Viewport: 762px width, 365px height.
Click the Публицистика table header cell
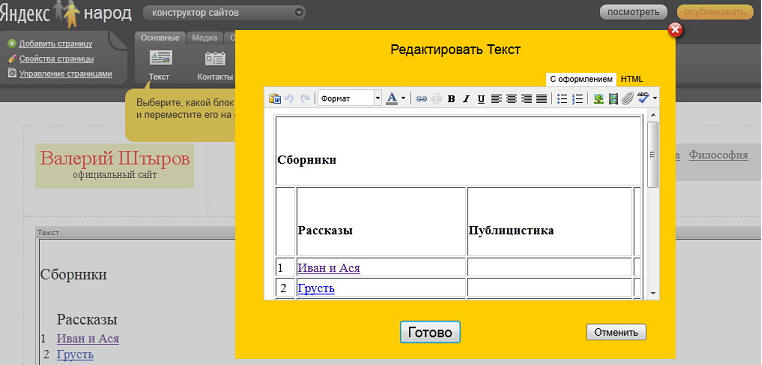[x=549, y=222]
